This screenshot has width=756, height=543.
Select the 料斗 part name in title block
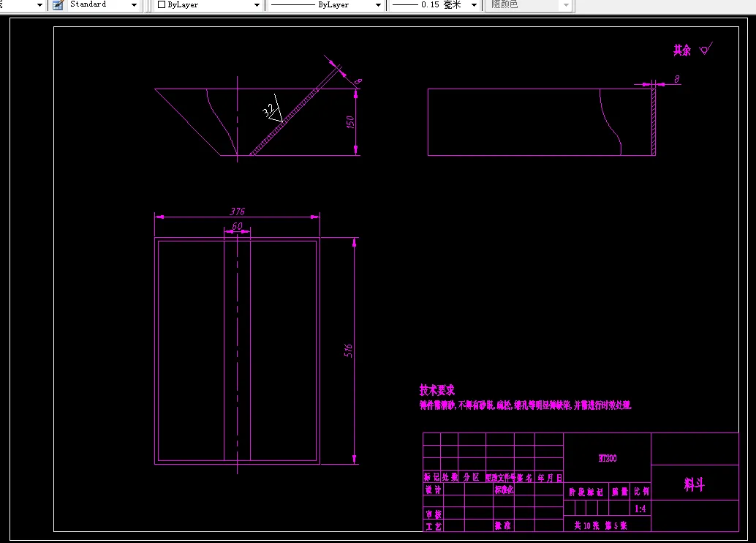pos(695,484)
